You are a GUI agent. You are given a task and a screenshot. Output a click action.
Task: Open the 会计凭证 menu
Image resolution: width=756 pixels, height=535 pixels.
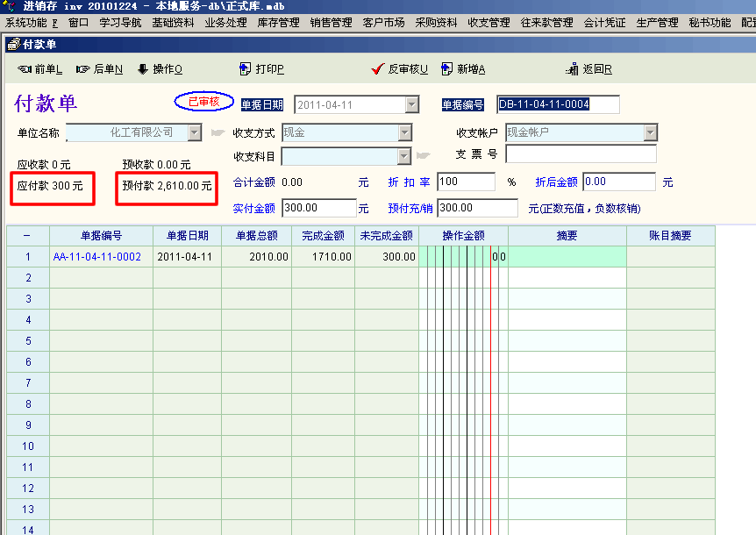click(x=604, y=23)
